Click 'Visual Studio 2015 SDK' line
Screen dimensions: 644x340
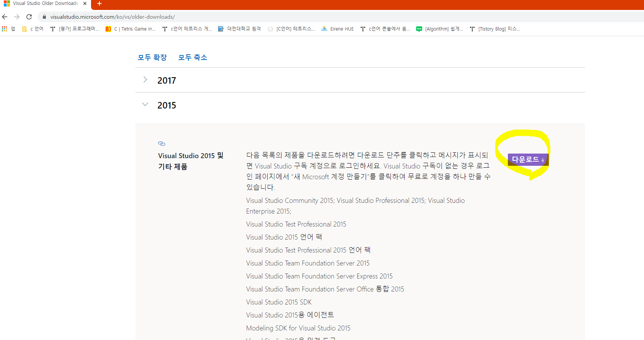point(279,302)
